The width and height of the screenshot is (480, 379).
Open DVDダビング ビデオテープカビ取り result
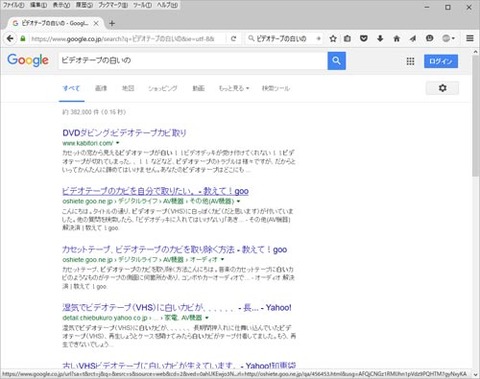point(124,133)
